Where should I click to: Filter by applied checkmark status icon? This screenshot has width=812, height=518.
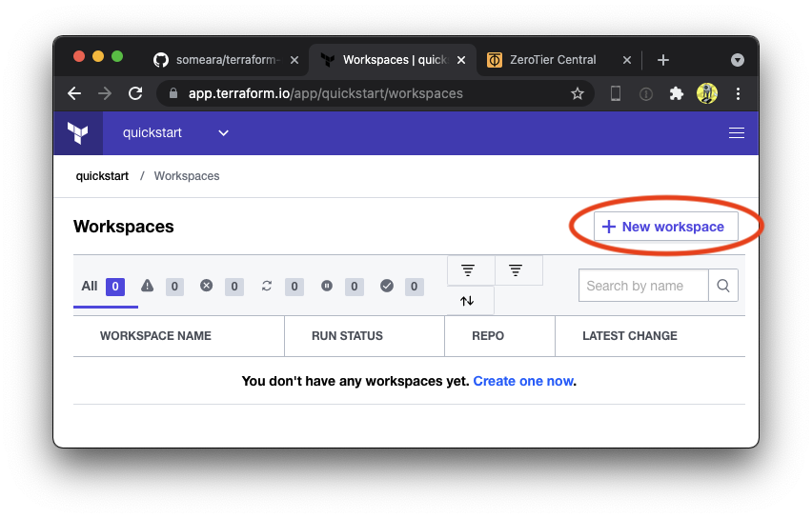[387, 286]
